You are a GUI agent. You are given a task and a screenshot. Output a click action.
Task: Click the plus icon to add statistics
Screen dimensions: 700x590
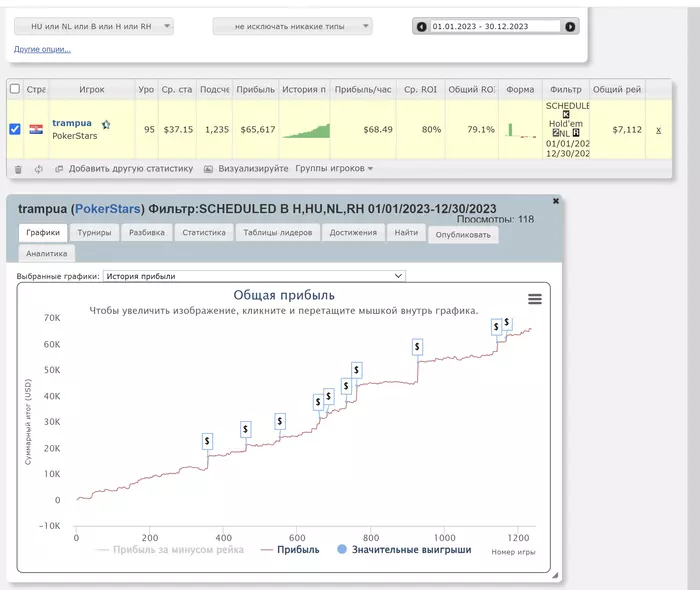[59, 169]
